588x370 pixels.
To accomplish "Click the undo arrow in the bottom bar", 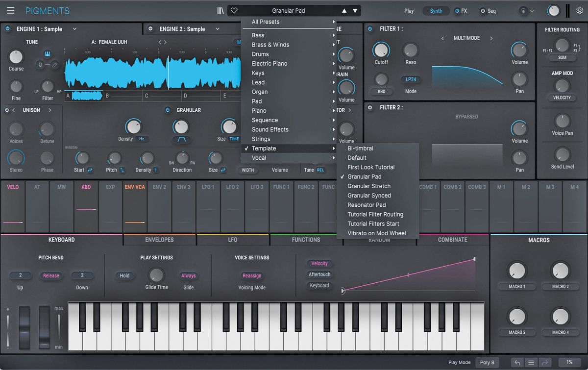I will click(517, 363).
